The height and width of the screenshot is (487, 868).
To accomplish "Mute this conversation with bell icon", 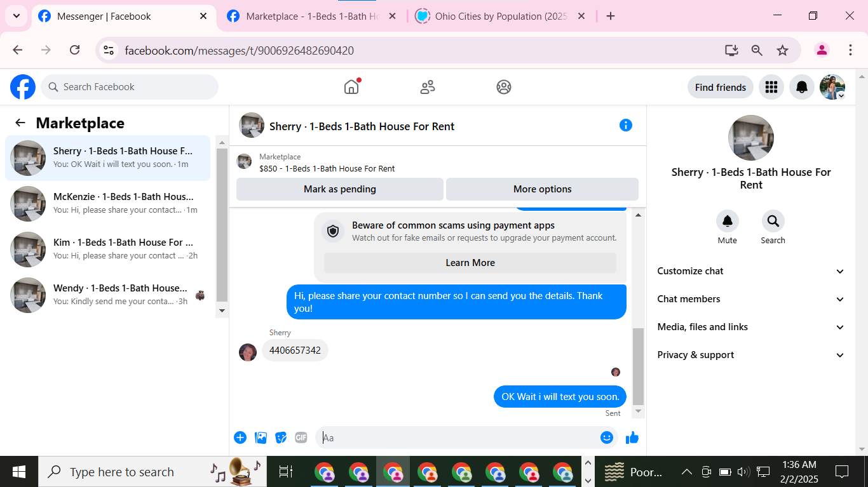I will (728, 221).
